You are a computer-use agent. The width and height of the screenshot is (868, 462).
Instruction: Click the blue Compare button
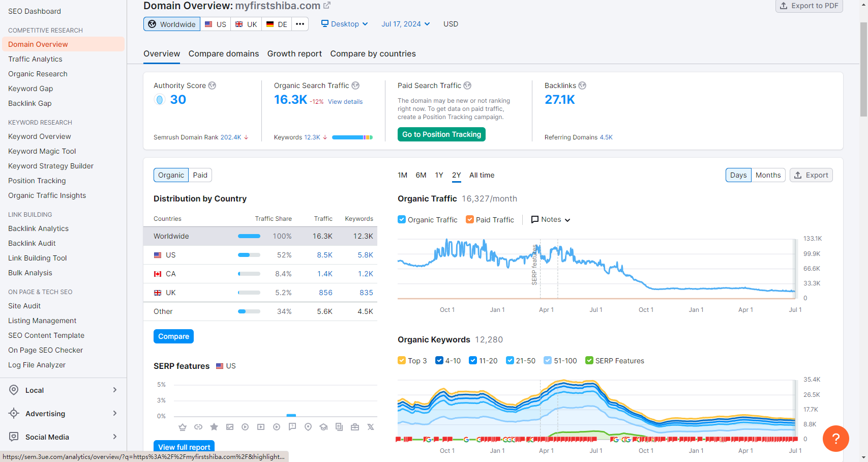pos(173,336)
